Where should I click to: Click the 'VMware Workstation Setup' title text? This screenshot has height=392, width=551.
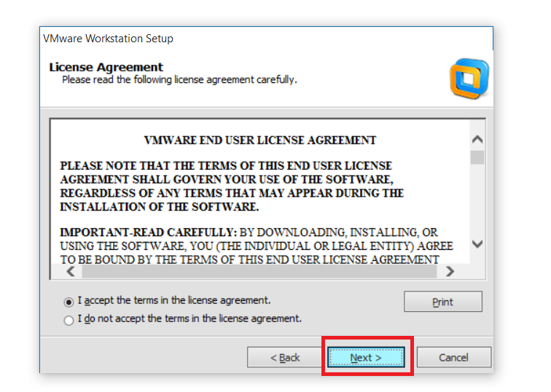pyautogui.click(x=108, y=39)
